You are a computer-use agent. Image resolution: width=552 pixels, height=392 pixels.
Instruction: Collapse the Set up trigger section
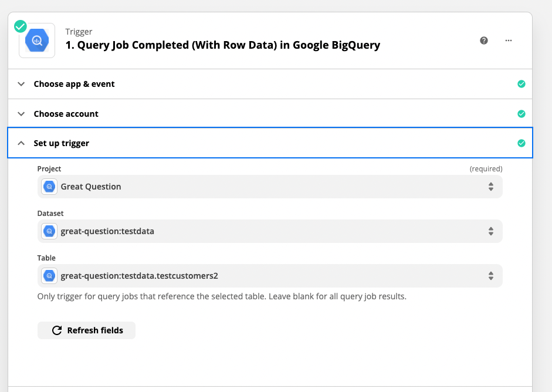(270, 143)
